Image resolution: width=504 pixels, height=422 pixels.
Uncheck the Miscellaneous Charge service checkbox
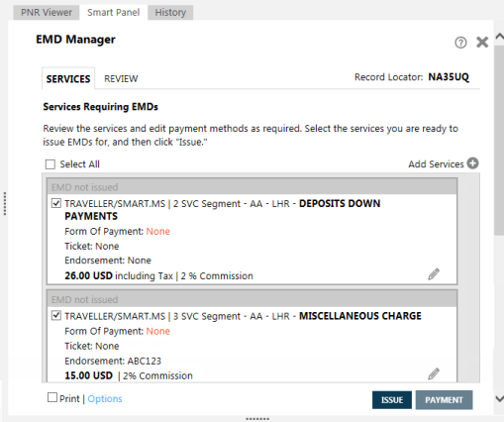[56, 315]
